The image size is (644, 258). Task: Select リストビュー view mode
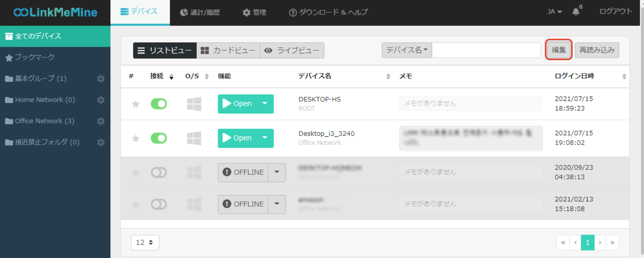tap(164, 51)
